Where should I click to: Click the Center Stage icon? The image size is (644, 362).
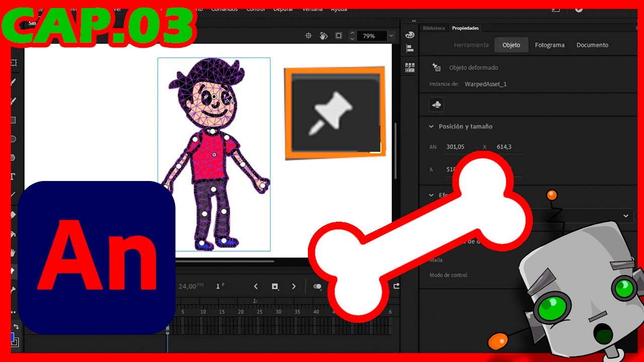click(308, 36)
